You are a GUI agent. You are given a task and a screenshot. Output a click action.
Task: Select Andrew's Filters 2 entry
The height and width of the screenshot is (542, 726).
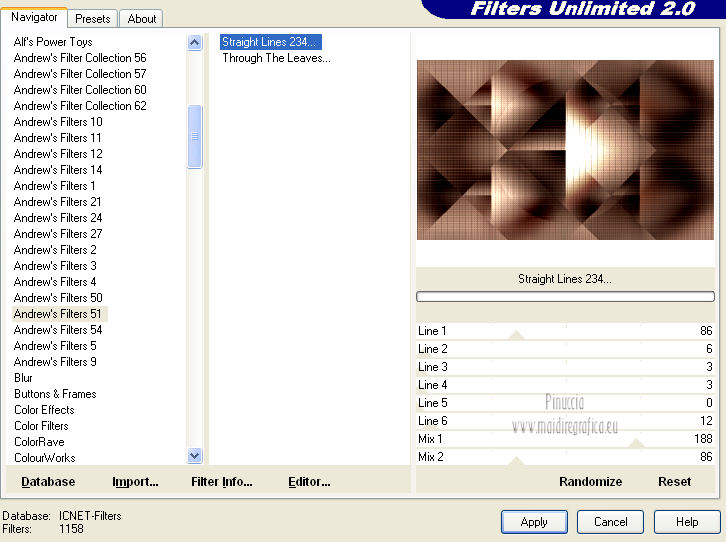point(55,249)
